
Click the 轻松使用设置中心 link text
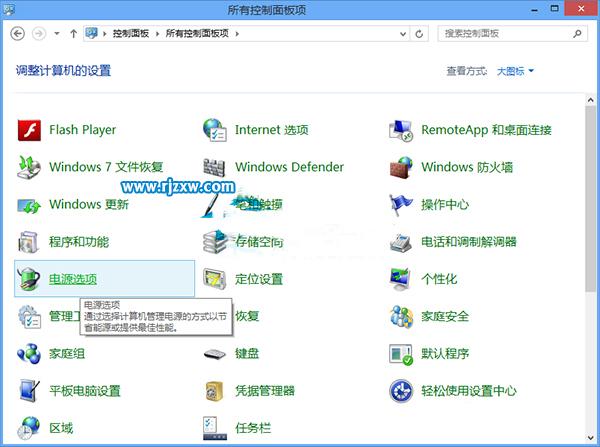point(469,391)
